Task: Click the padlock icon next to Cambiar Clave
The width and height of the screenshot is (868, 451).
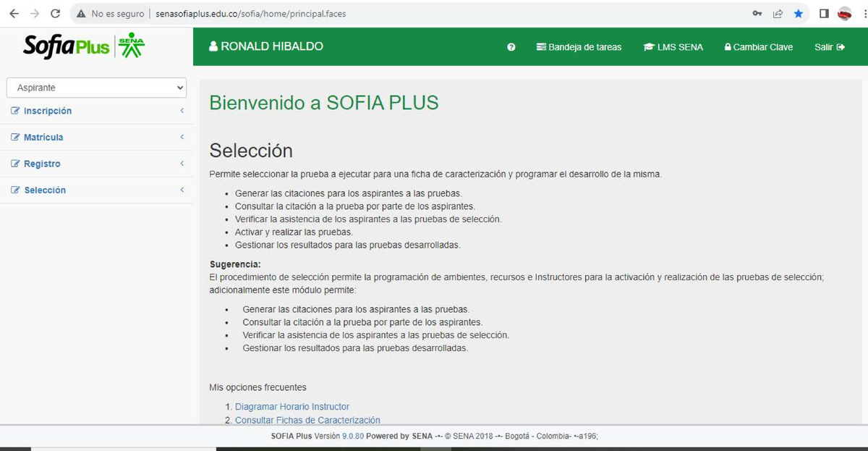Action: [728, 46]
